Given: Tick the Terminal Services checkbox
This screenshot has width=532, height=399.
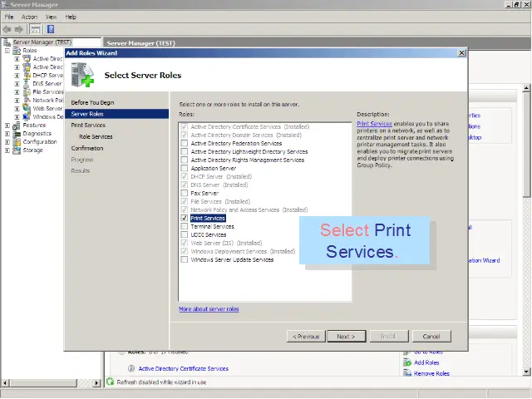Looking at the screenshot, I should pyautogui.click(x=185, y=226).
